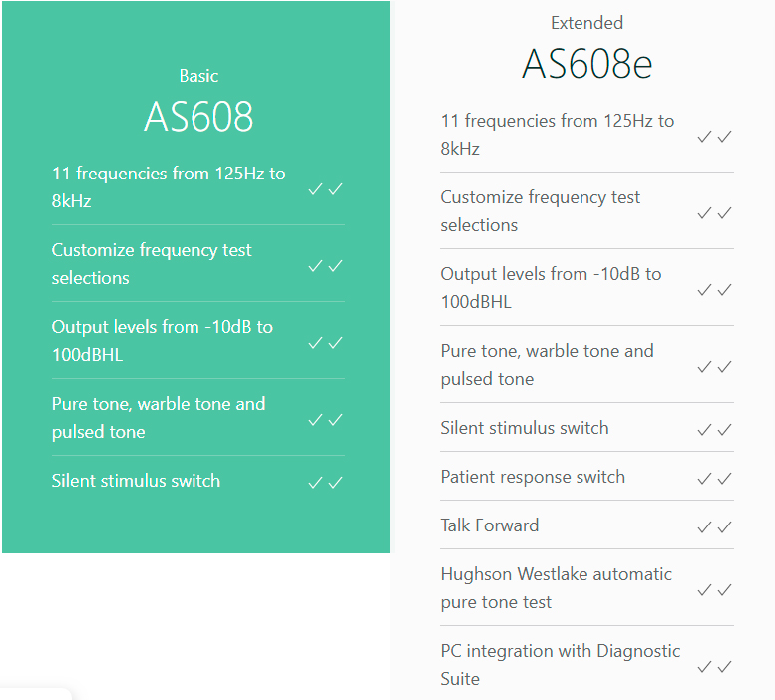The height and width of the screenshot is (700, 775).
Task: Click the green Basic AS608 card background
Action: 195,524
